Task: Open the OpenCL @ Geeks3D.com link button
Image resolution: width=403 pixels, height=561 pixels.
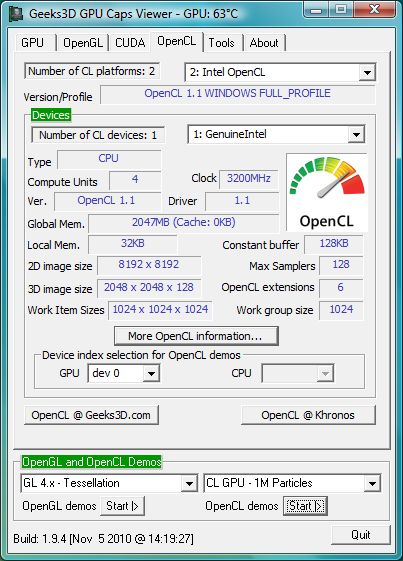Action: click(91, 415)
